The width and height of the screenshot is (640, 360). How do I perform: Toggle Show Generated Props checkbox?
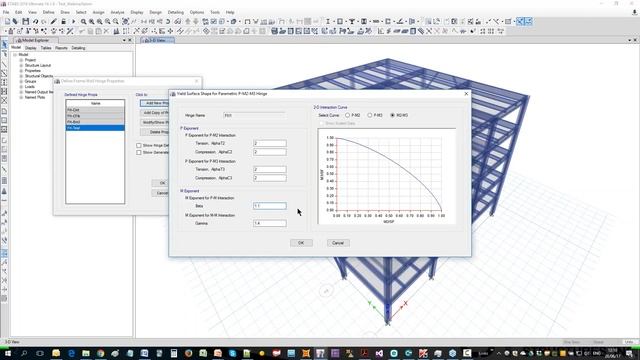(139, 153)
